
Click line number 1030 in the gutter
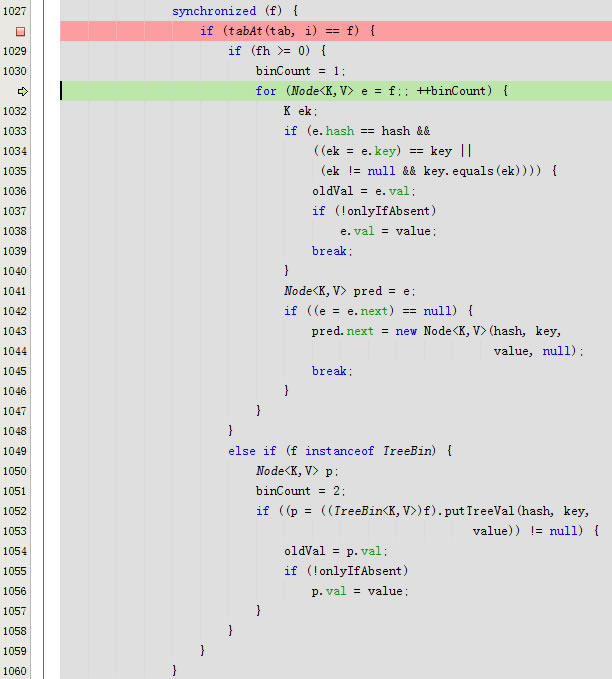(x=15, y=71)
